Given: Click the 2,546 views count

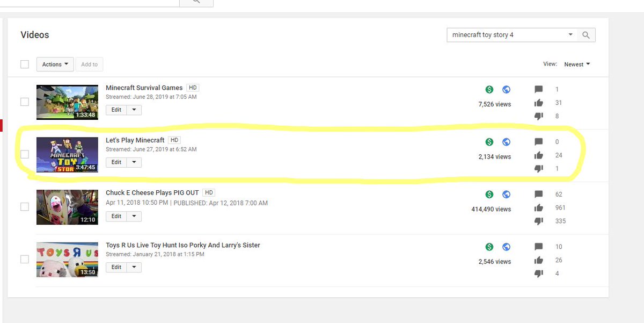Looking at the screenshot, I should 495,262.
